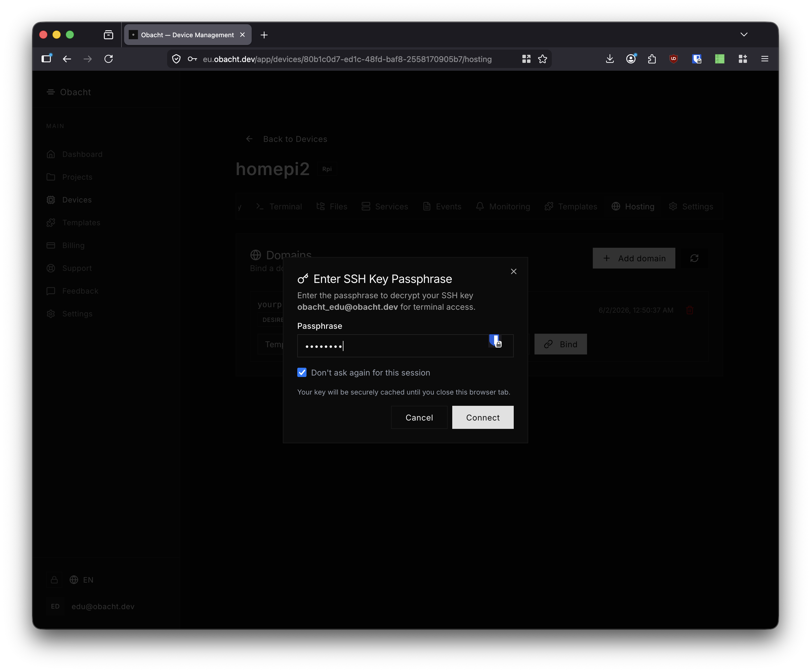Go forward in browser history
Screen dimensions: 811x672
[x=88, y=59]
